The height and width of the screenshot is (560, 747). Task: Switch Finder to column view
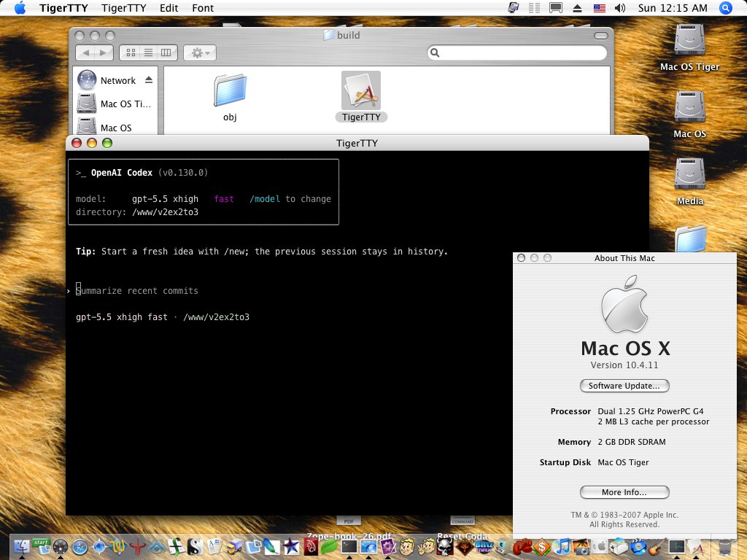pyautogui.click(x=166, y=52)
